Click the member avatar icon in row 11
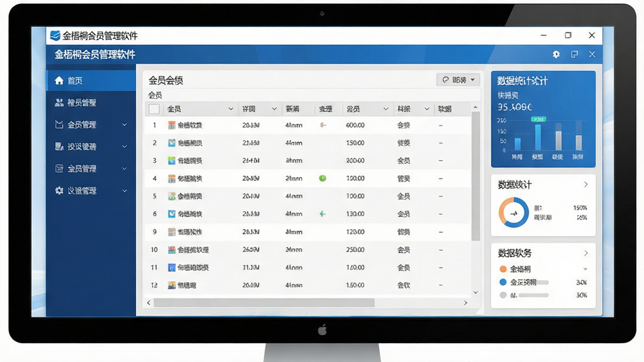 click(x=172, y=268)
